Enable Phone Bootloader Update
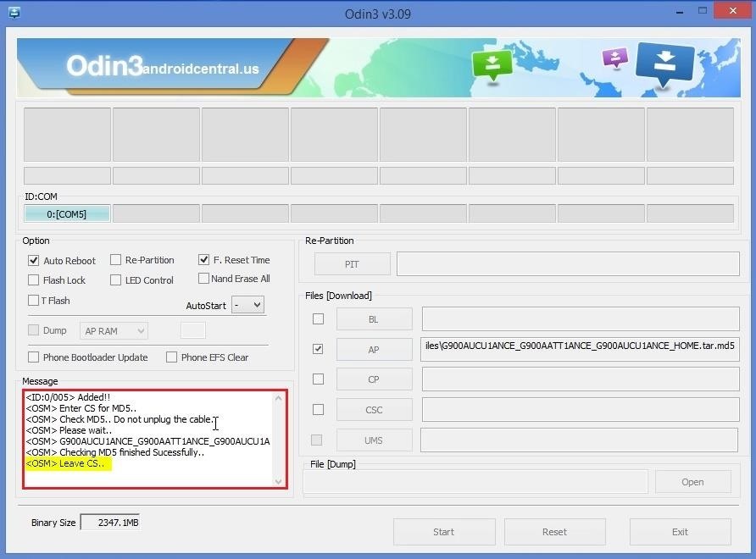Screen dimensions: 756x559 33,357
